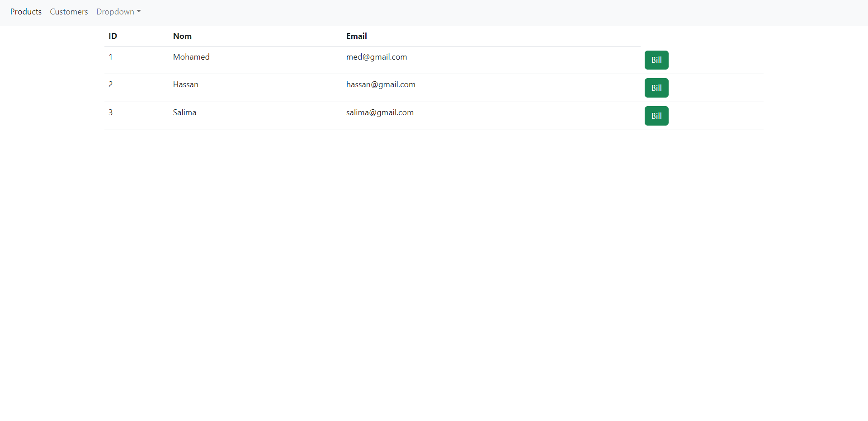Open the Dropdown menu in the navbar

tap(115, 11)
